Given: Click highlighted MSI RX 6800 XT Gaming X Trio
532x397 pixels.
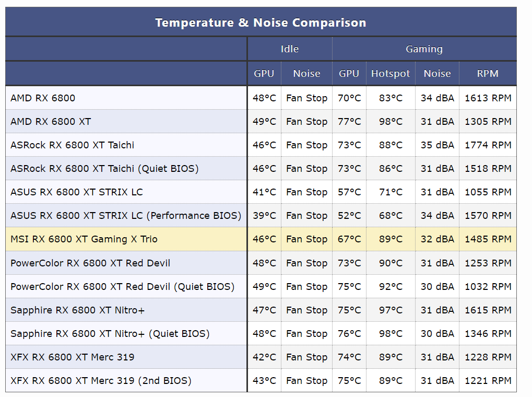Looking at the screenshot, I should click(x=84, y=239).
